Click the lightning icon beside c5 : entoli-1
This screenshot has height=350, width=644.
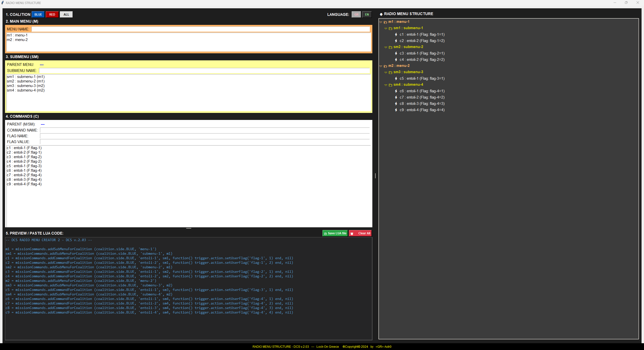tap(395, 78)
